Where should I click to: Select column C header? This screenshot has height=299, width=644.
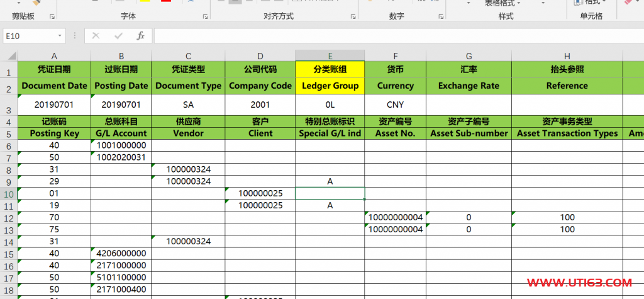(x=188, y=56)
